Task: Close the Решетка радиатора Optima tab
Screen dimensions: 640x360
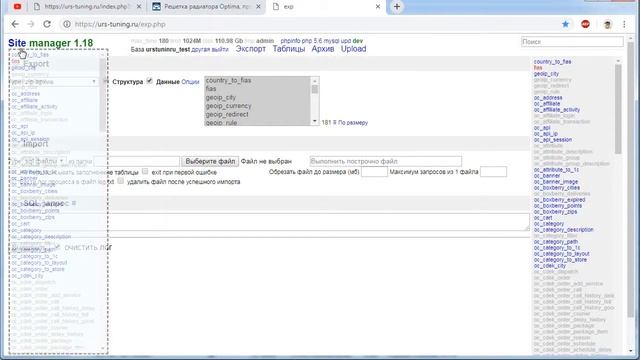Action: click(258, 7)
